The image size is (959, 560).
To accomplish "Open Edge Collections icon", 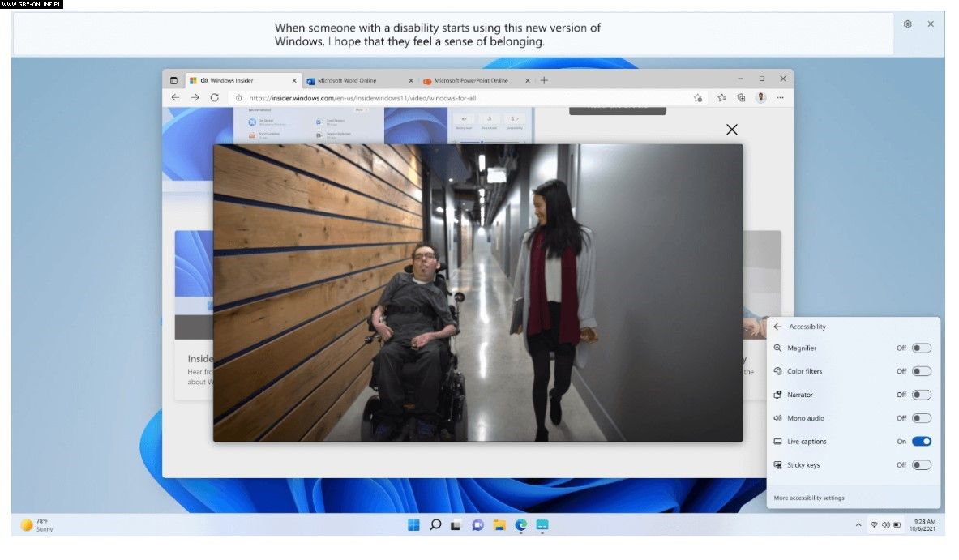I will click(x=741, y=97).
